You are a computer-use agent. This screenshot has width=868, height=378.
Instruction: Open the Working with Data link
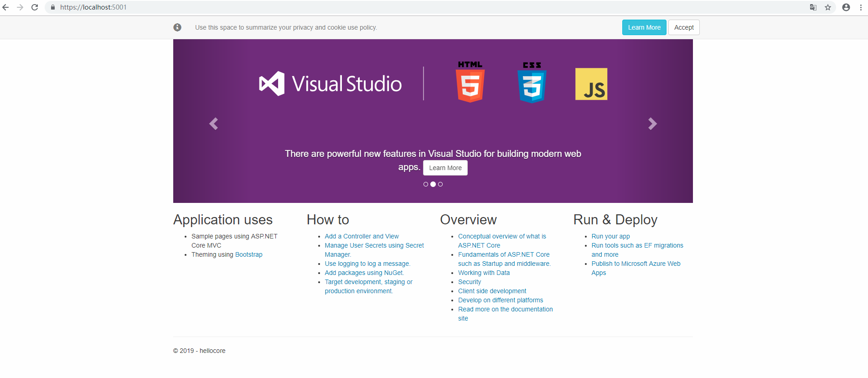coord(484,273)
